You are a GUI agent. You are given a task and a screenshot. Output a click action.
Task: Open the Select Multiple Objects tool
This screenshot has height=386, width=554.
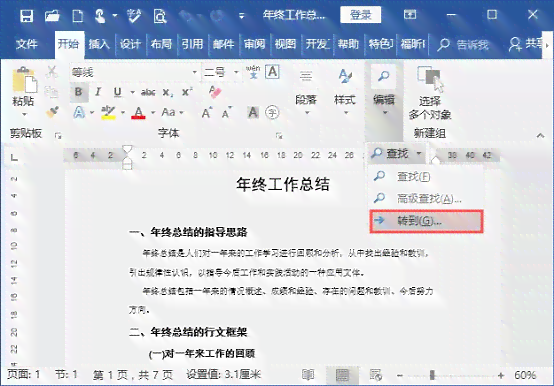(x=430, y=93)
